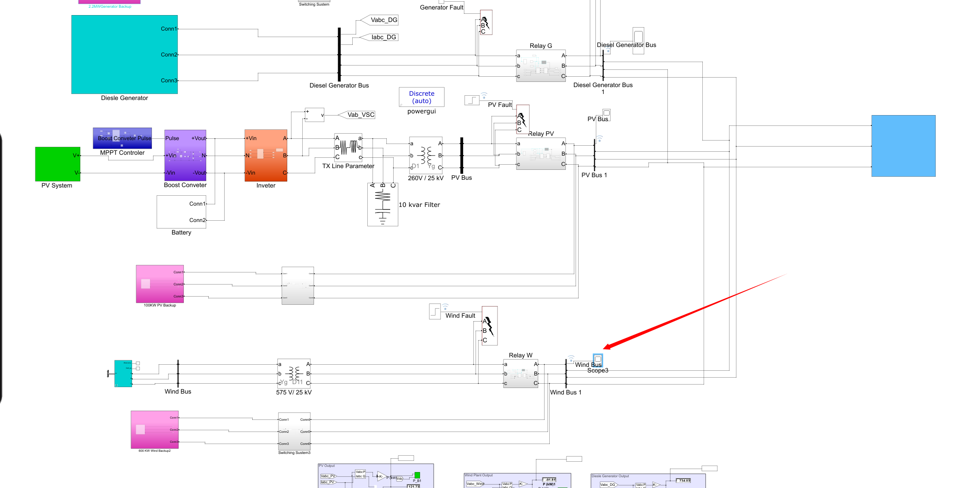
Task: Click the highlighted Scope3 block
Action: pyautogui.click(x=598, y=360)
